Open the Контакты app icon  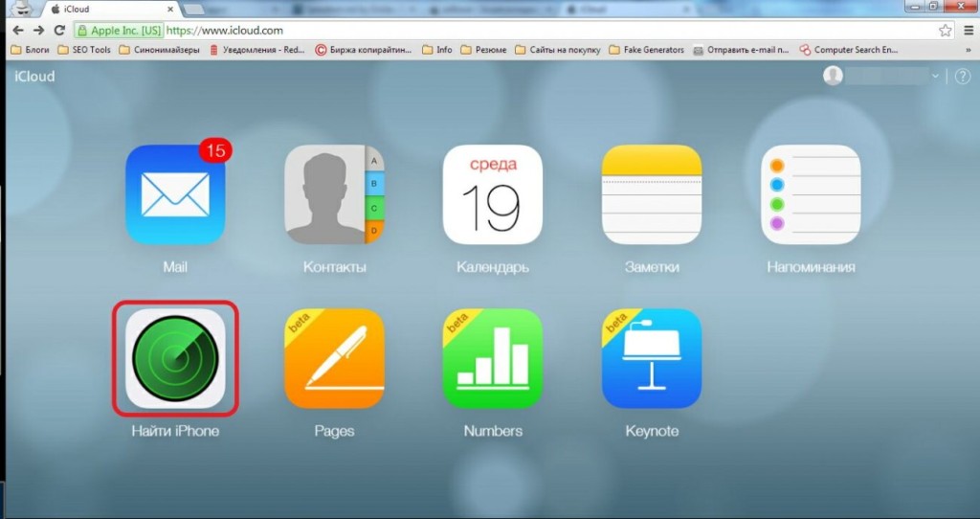tap(334, 194)
